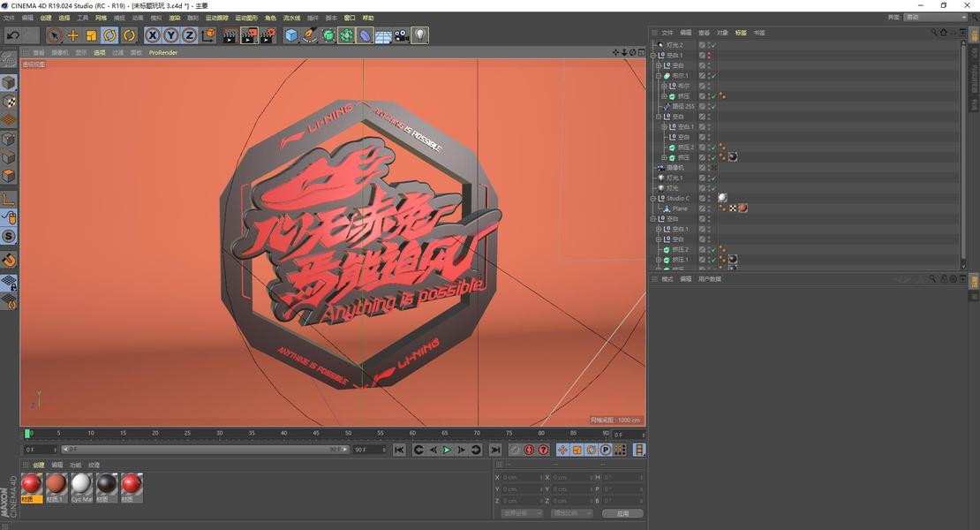Open the 窗口 (Window) main menu

point(350,19)
